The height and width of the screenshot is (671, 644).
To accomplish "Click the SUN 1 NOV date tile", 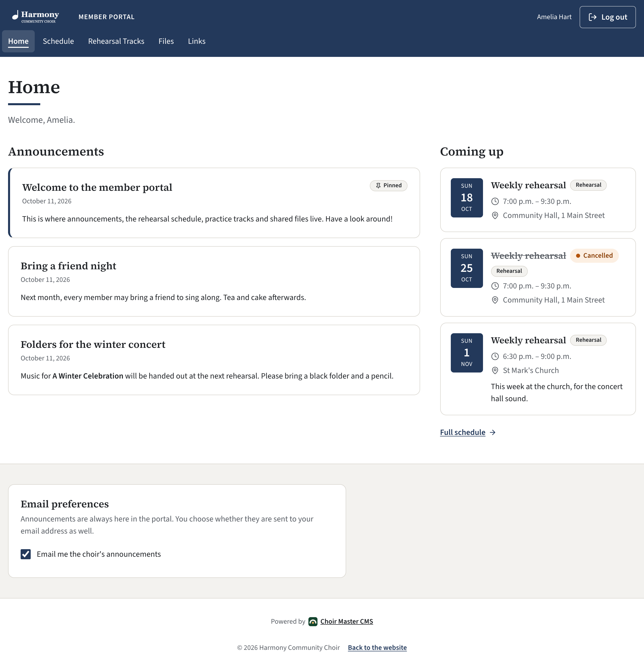I will point(467,353).
